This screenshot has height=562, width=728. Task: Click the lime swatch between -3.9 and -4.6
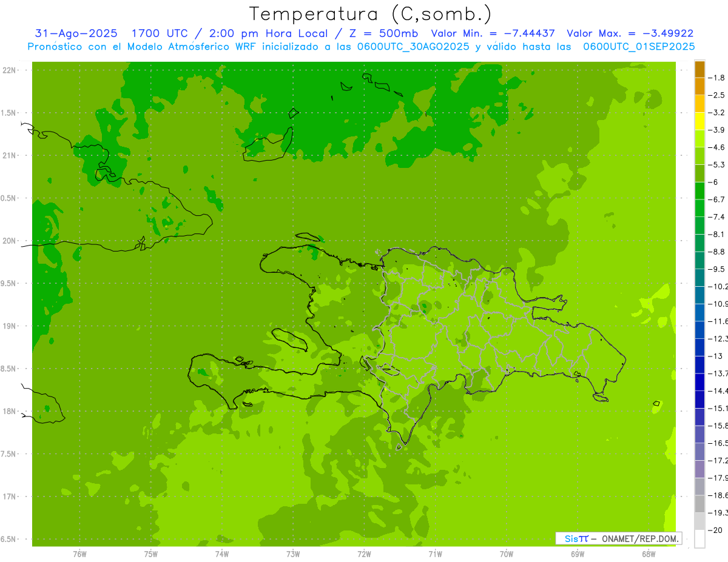click(699, 139)
